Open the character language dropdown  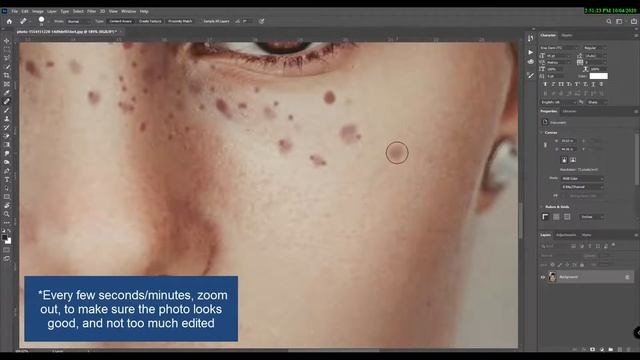558,102
